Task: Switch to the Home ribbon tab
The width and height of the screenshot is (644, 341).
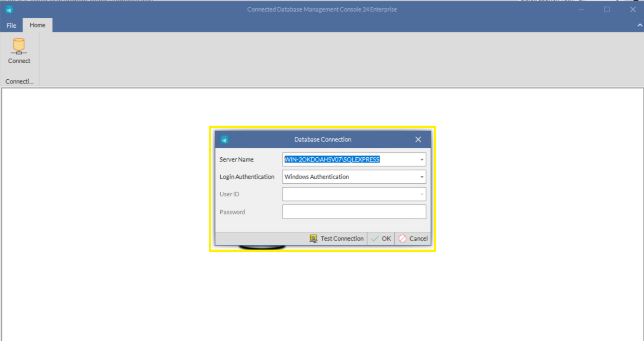Action: click(37, 25)
